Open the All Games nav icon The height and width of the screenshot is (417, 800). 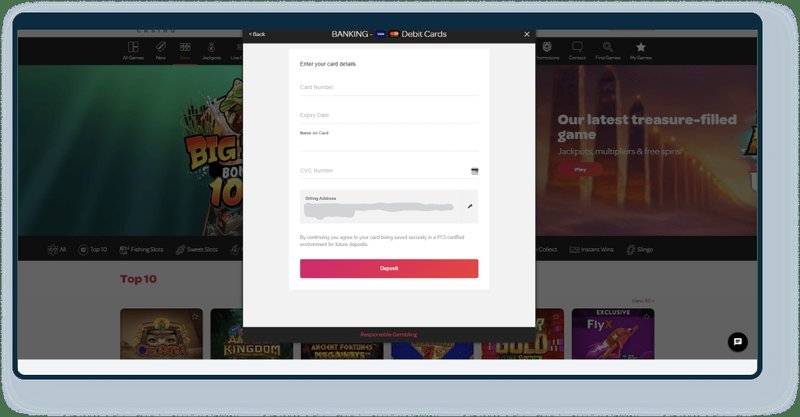[x=133, y=51]
